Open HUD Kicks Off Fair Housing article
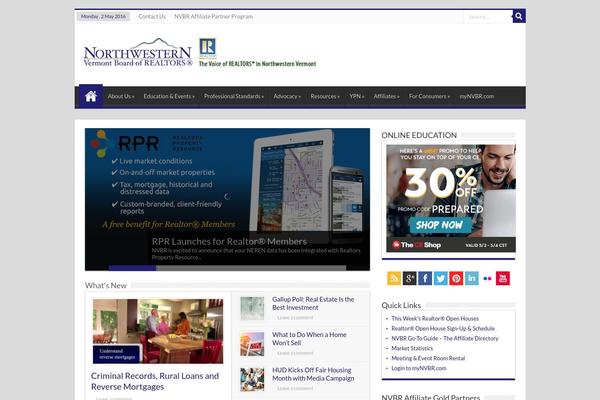This screenshot has width=600, height=400. click(313, 374)
